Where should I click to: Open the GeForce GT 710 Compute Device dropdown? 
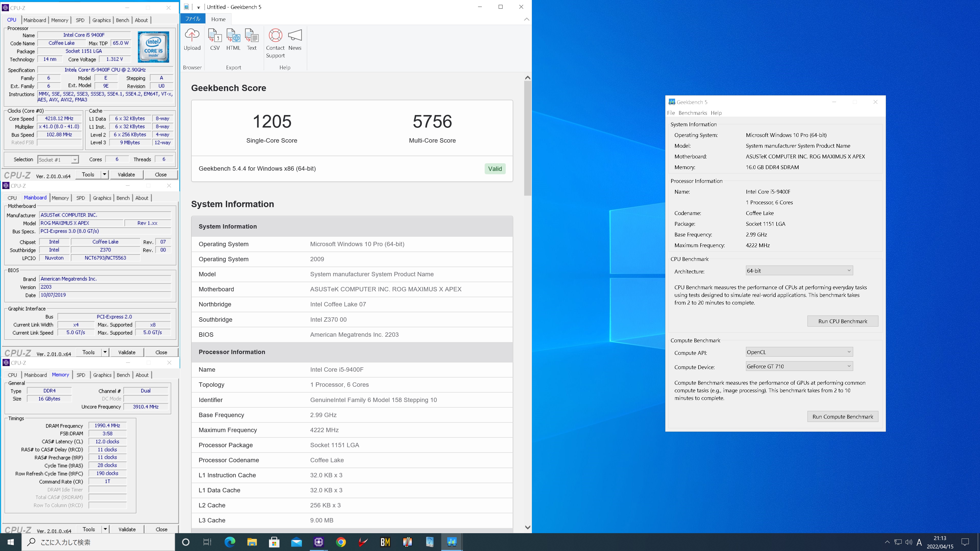coord(799,366)
